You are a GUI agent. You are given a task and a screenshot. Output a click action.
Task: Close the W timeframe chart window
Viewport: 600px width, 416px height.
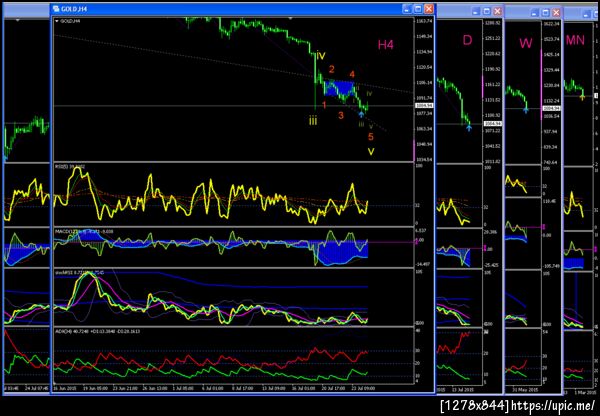point(556,13)
